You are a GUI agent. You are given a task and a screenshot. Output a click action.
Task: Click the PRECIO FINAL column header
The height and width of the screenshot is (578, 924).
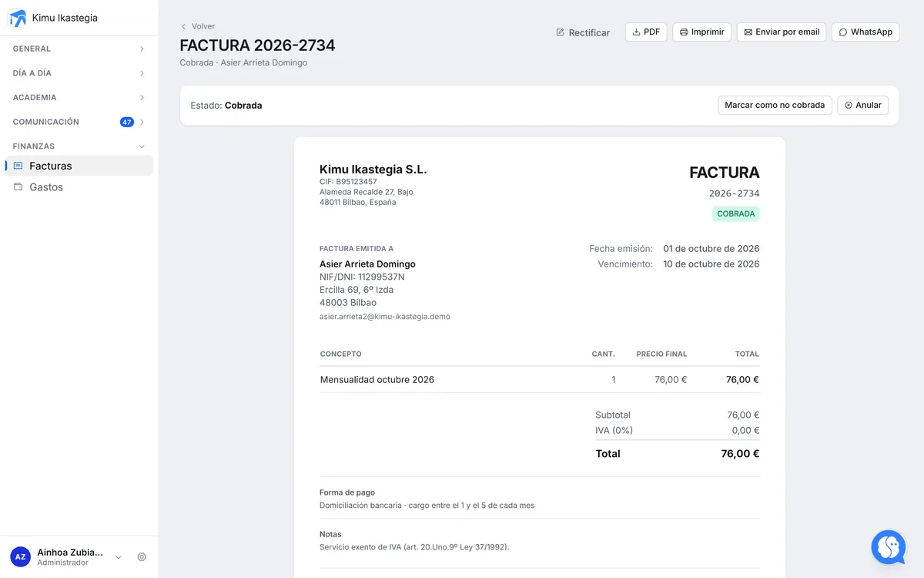coord(661,355)
